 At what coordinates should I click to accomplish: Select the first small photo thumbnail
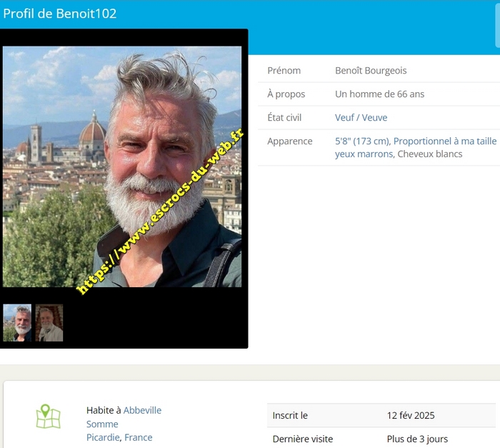17,323
